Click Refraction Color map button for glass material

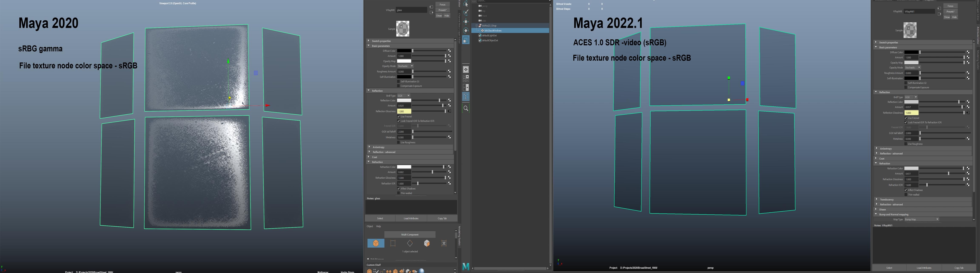449,166
